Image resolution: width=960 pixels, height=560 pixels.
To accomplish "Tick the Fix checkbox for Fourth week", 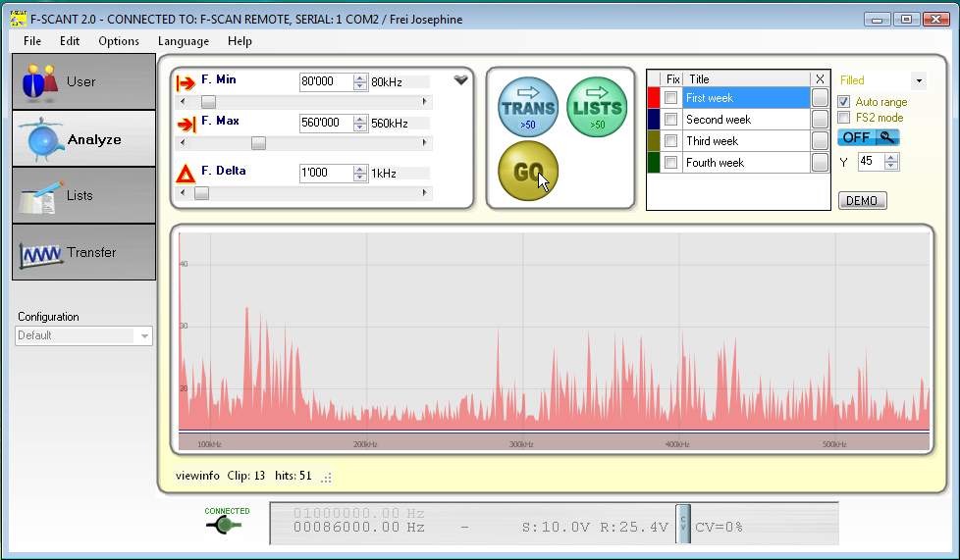I will tap(671, 162).
